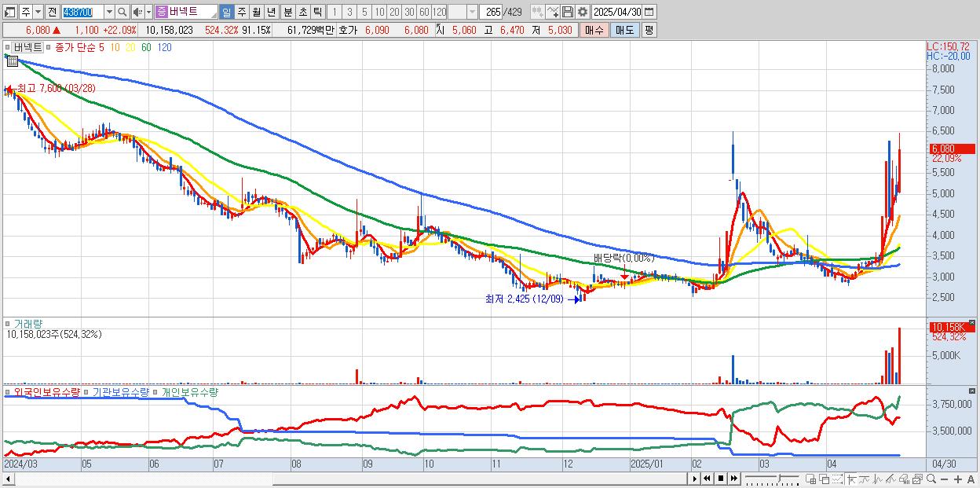
Task: Choose the 20 interval button
Action: pyautogui.click(x=394, y=12)
